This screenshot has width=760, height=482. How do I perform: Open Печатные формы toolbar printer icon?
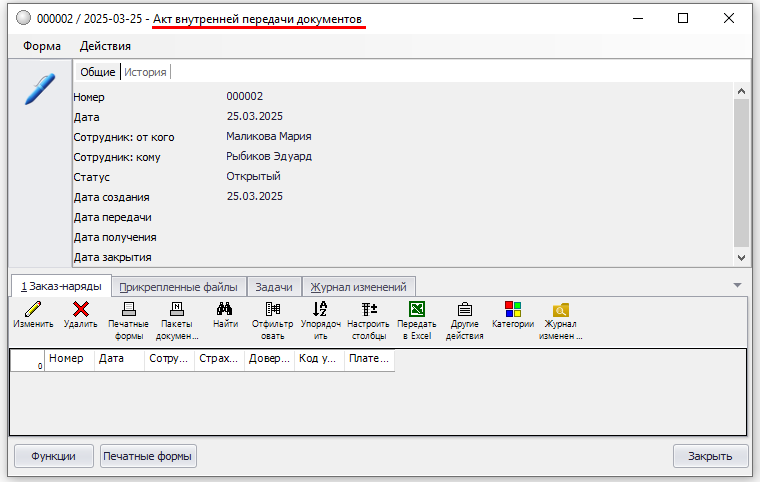128,310
